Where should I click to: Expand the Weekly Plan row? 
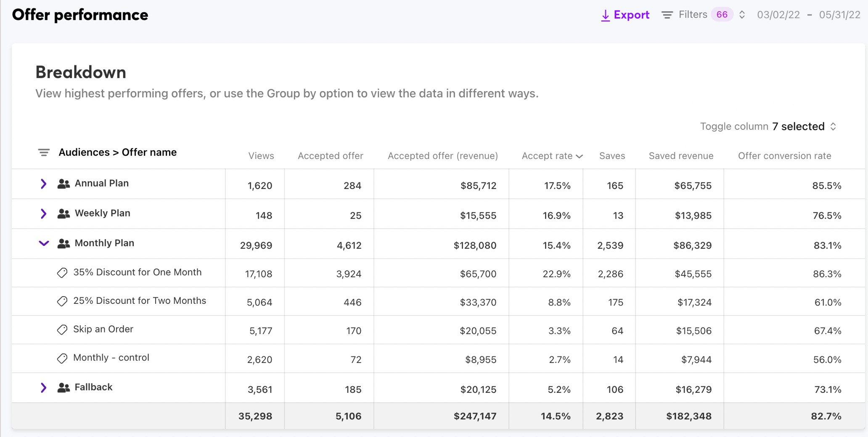[x=43, y=213]
